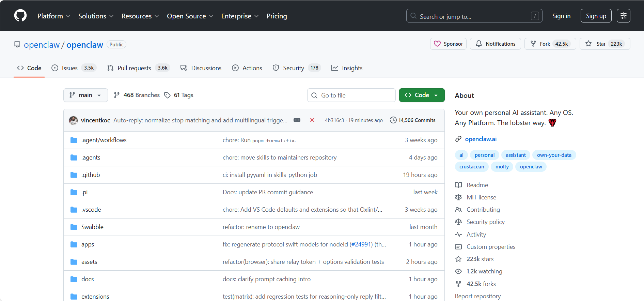Click the Sign up button

coord(596,16)
